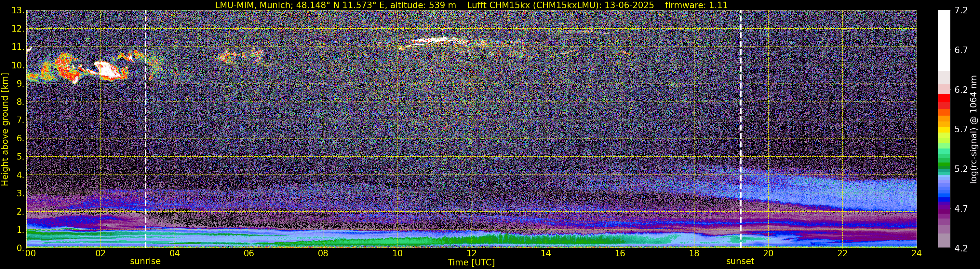Screen dimensions: 980x269
Task: Click the 'Height above ground [km]' axis label
Action: 5,129
